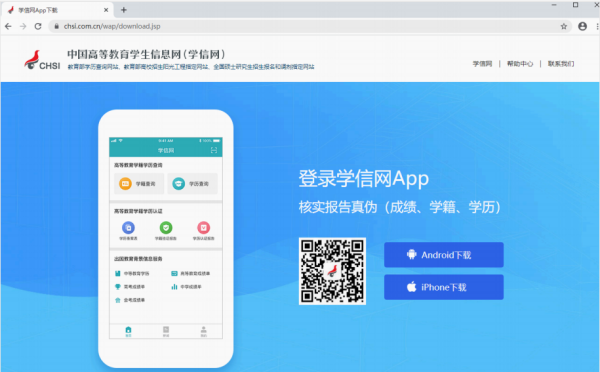Viewport: 600px width, 372px height.
Task: Click the 中国高等教育学生信息网 site title
Action: [147, 54]
